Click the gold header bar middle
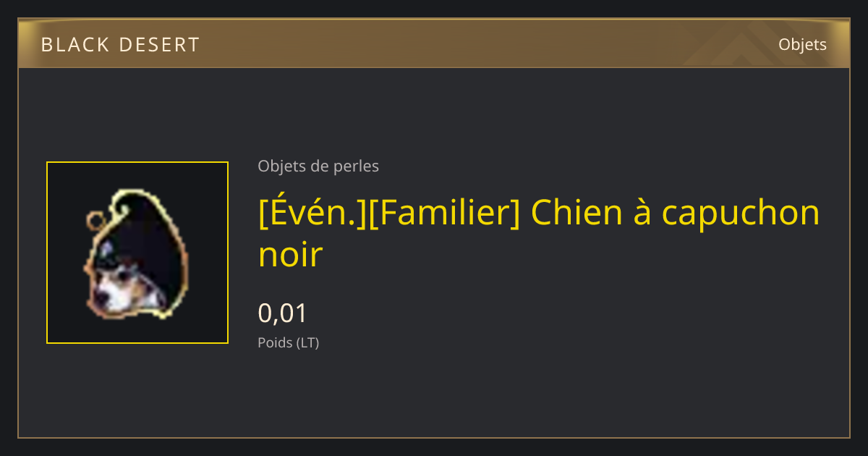 434,43
